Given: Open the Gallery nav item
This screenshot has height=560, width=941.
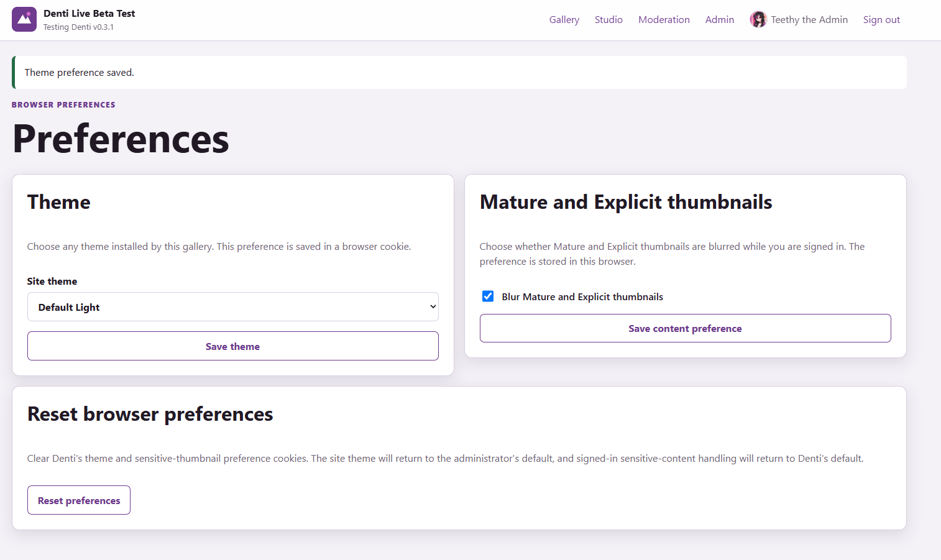Looking at the screenshot, I should tap(564, 20).
